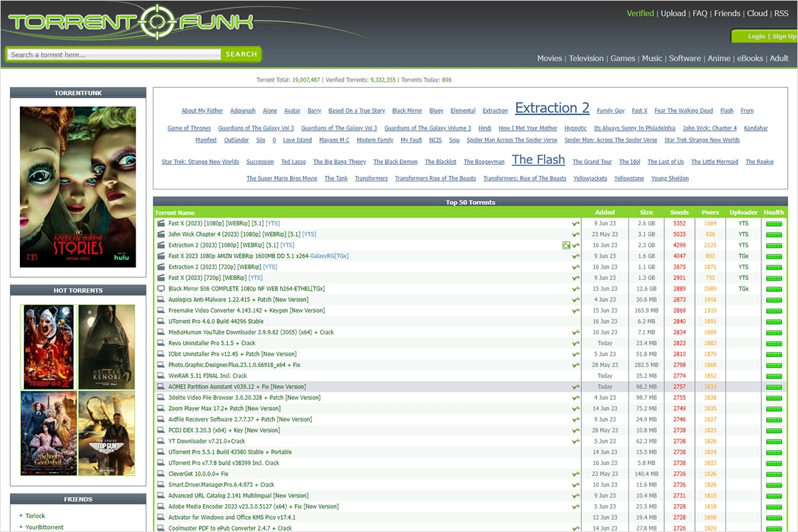Open Activator for Windows and Office torrent
Viewport: 798px width, 532px height.
[231, 517]
